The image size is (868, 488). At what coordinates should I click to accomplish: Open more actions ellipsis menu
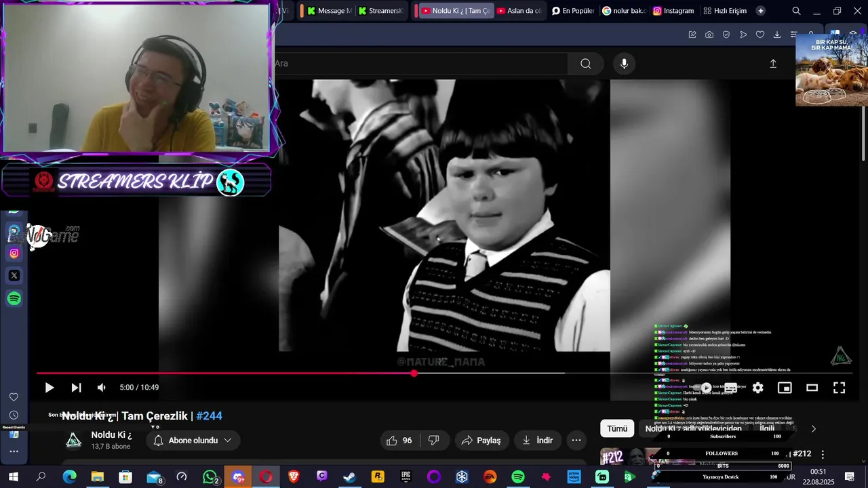(576, 441)
